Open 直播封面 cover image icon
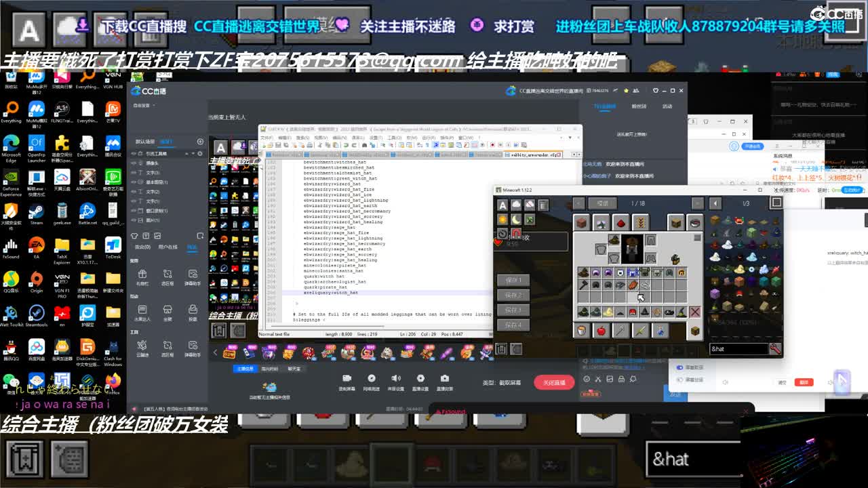The image size is (868, 488). coord(444,382)
